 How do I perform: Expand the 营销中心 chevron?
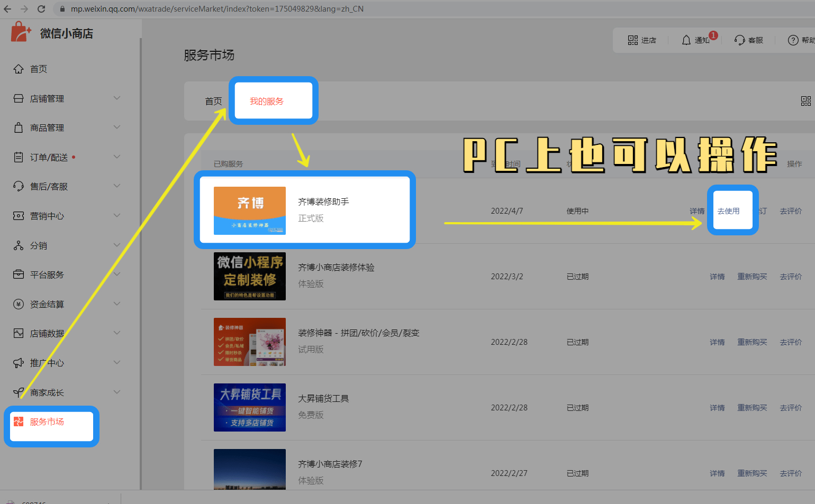(117, 216)
